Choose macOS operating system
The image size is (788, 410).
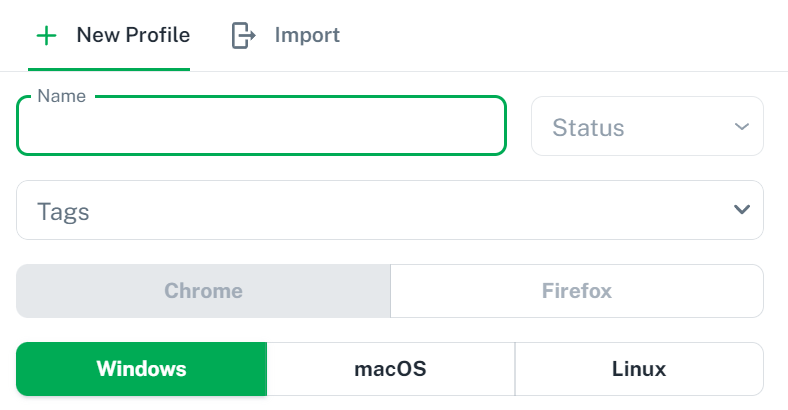point(390,369)
